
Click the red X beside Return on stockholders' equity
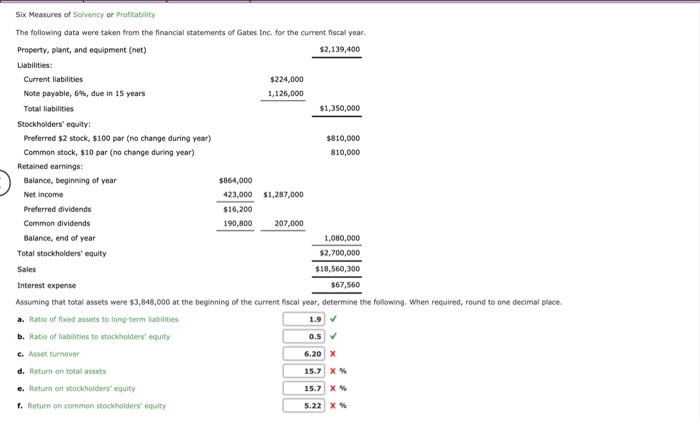(x=333, y=388)
